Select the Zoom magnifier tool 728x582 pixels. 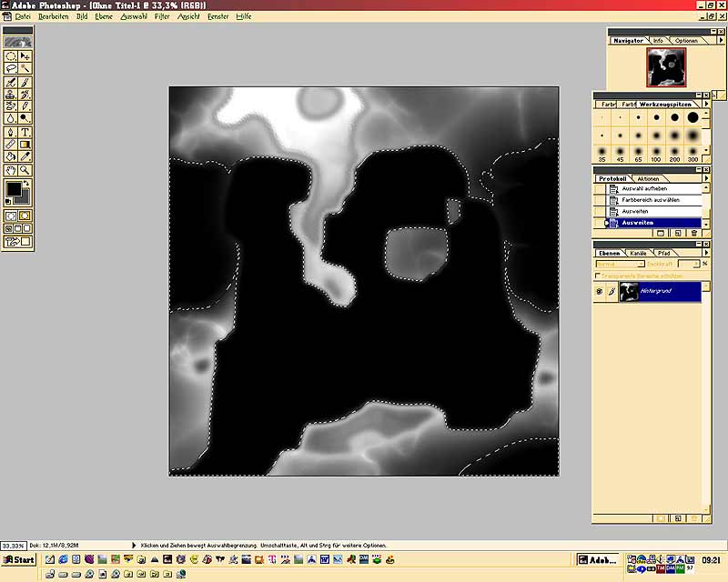coord(25,170)
